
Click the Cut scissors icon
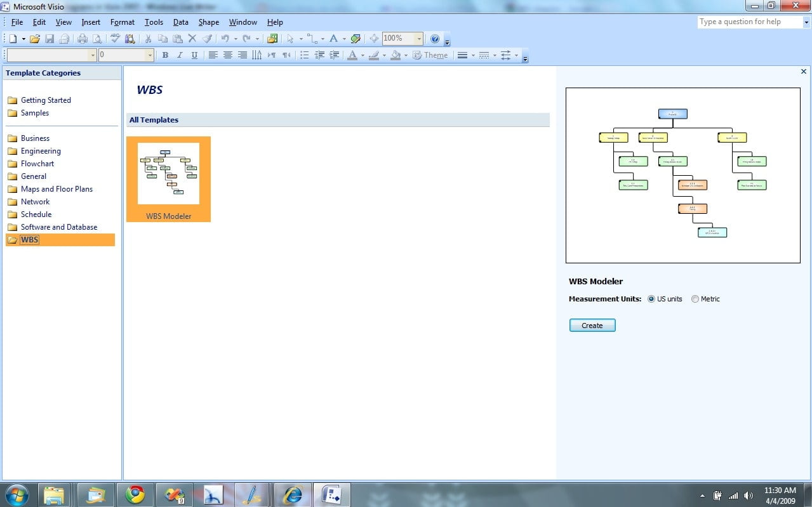(x=148, y=39)
